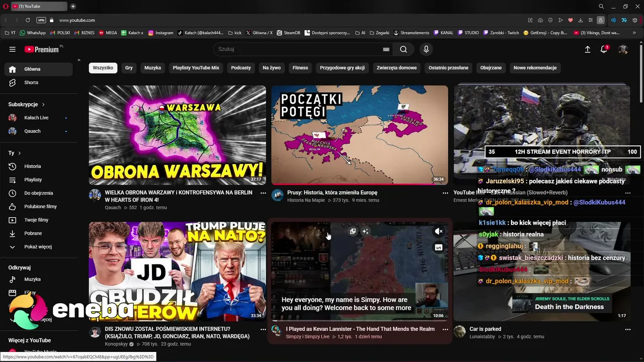Select Przygodowe gry akcji chip
Image resolution: width=644 pixels, height=362 pixels.
342,68
